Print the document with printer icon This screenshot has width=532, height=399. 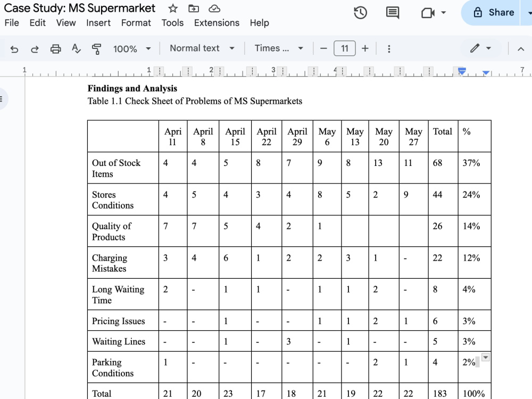(x=56, y=49)
